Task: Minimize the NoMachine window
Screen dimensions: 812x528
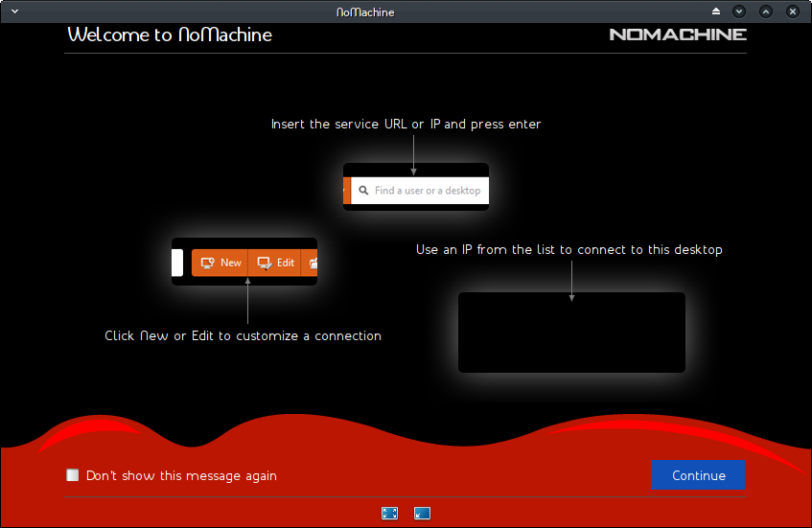Action: (x=739, y=11)
